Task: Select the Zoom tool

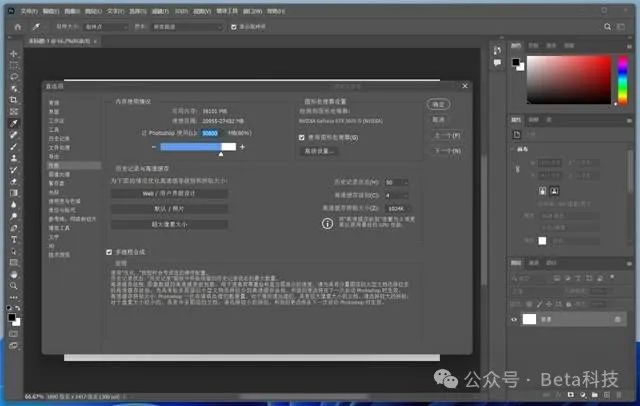Action: (13, 286)
